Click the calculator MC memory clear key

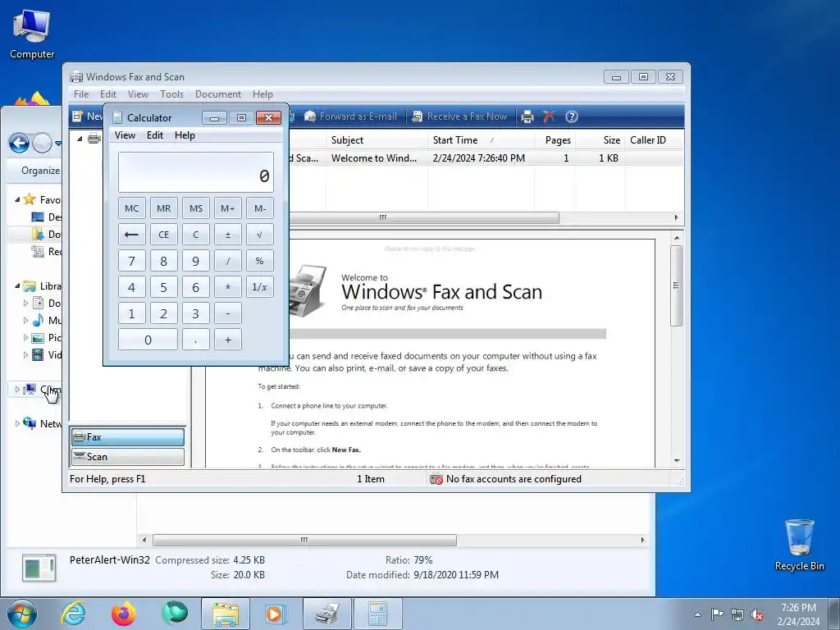click(132, 208)
